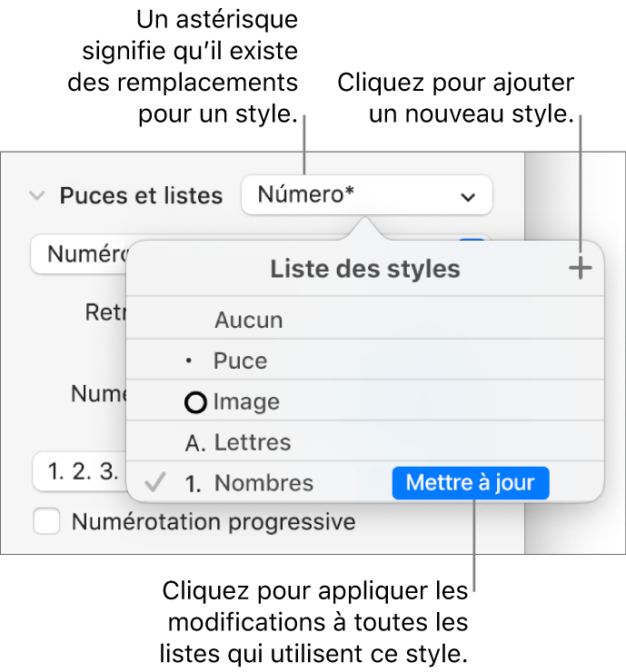Click the checkmark icon beside Nombres
Viewport: 626px width, 672px height.
pyautogui.click(x=155, y=483)
